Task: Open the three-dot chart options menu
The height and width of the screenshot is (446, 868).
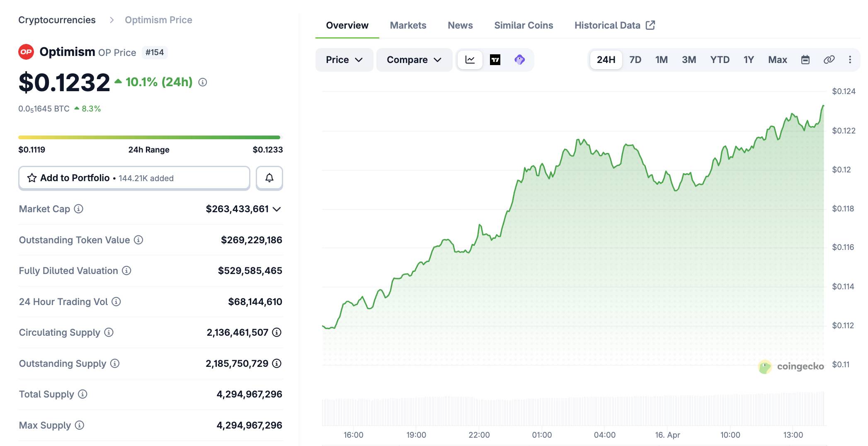Action: [x=851, y=60]
